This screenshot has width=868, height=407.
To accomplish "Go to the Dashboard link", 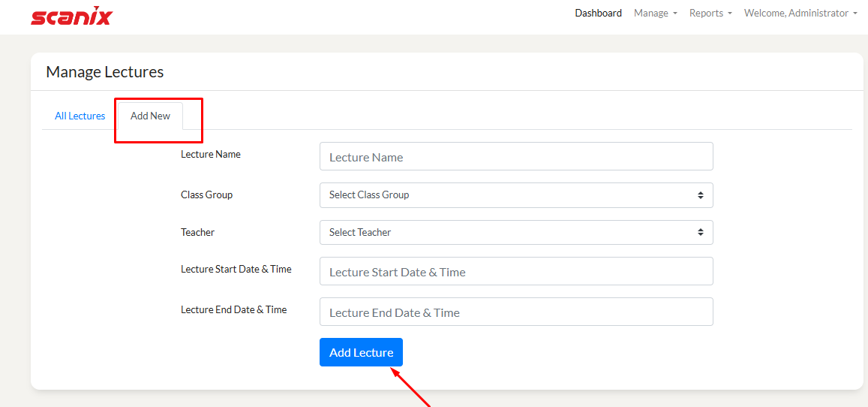I will 598,13.
